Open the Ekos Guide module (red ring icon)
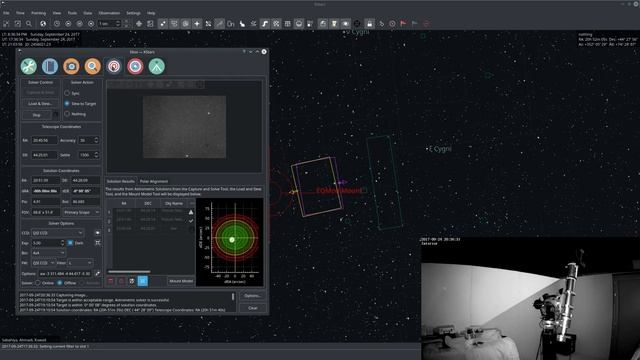 (x=135, y=66)
